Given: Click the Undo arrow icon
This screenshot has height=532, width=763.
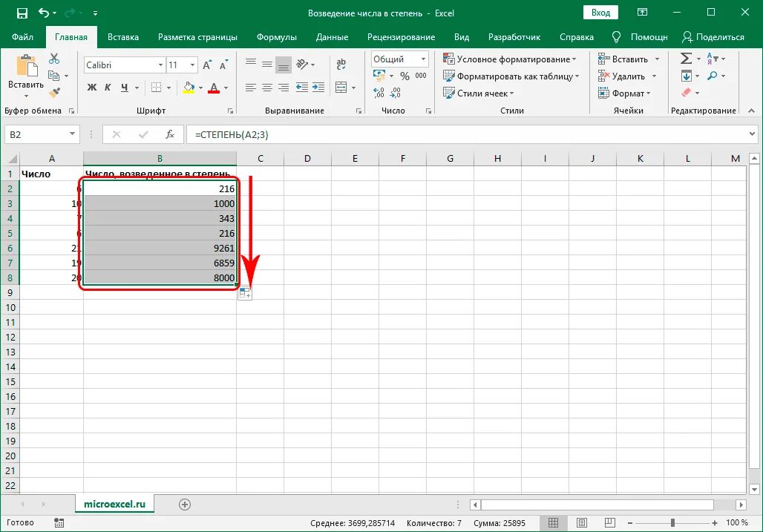Looking at the screenshot, I should (44, 13).
